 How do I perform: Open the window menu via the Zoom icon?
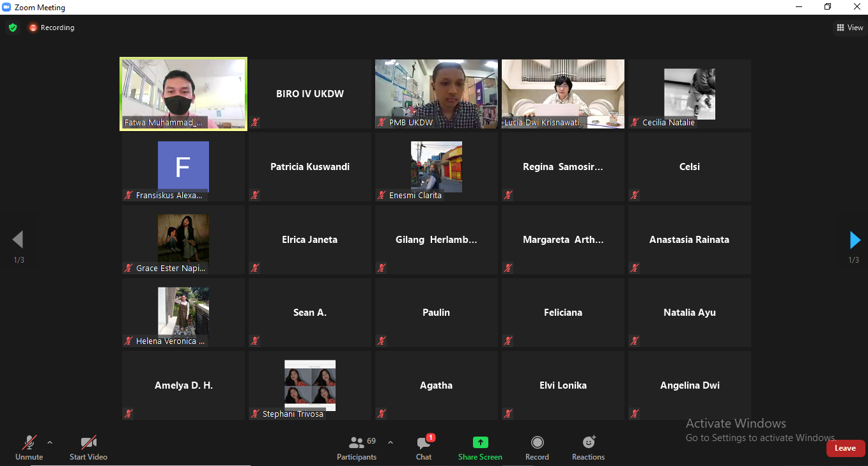click(x=6, y=7)
